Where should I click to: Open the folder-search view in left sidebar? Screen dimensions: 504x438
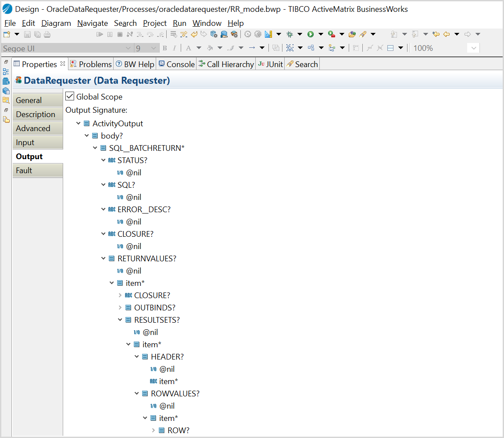tap(6, 100)
